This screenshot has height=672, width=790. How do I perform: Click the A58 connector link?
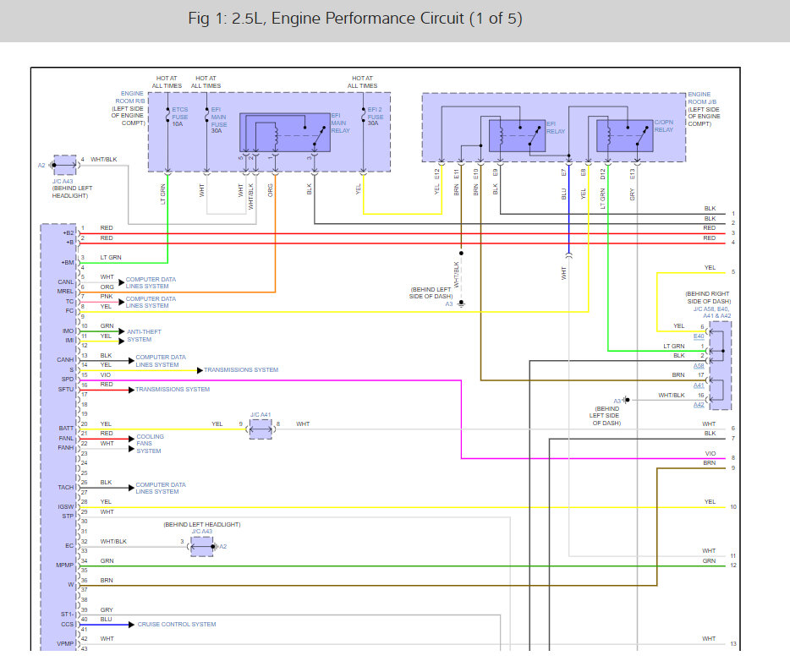click(699, 366)
